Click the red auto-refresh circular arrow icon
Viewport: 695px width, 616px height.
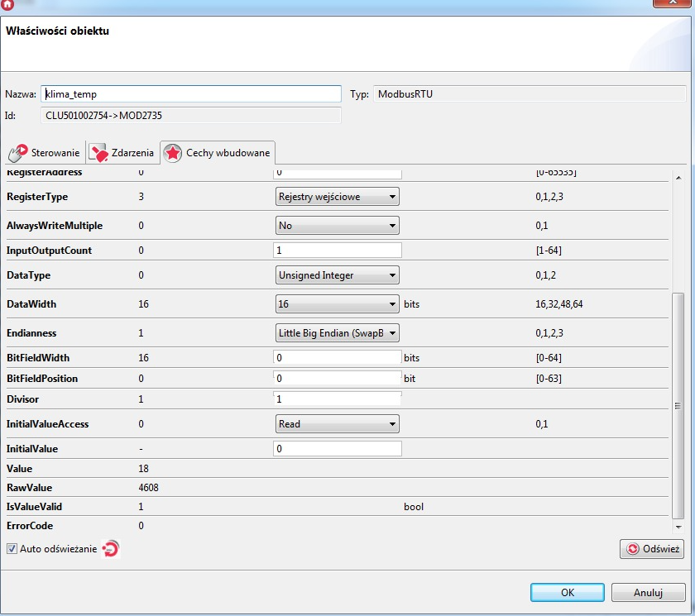[110, 548]
